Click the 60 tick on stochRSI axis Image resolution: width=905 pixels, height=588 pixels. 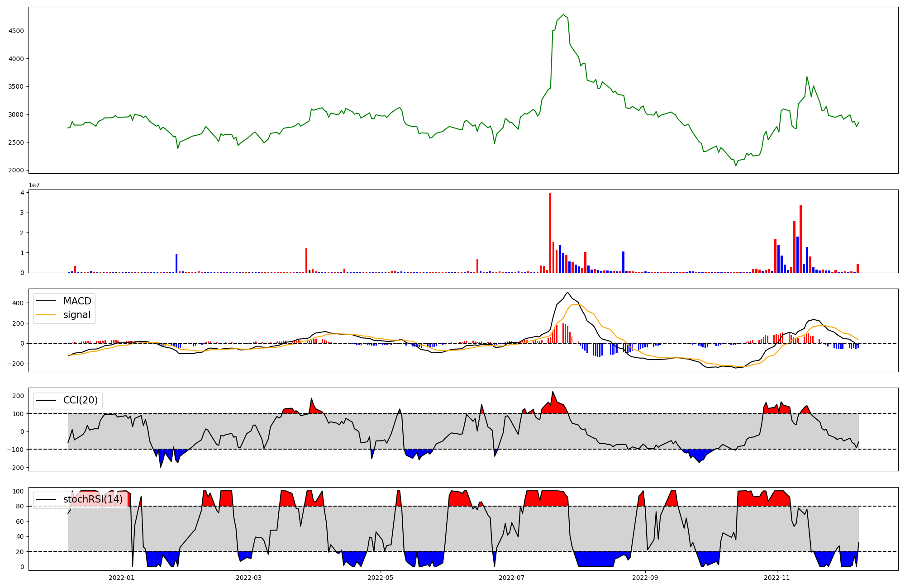(20, 522)
